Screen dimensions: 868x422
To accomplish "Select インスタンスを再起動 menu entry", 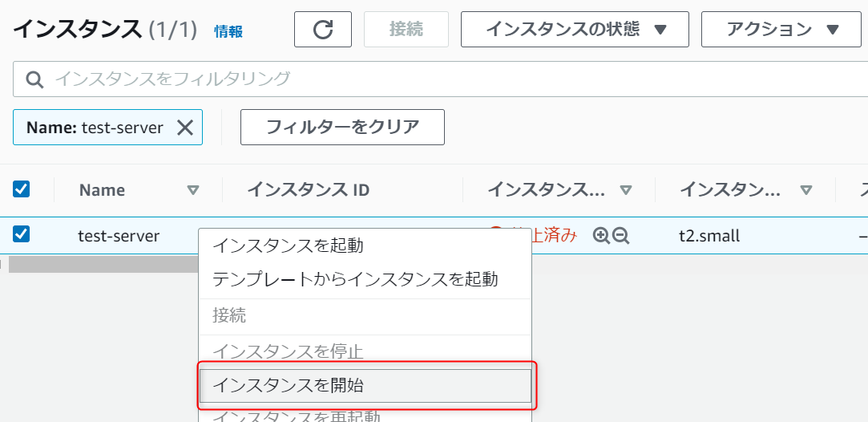I will tap(365, 416).
